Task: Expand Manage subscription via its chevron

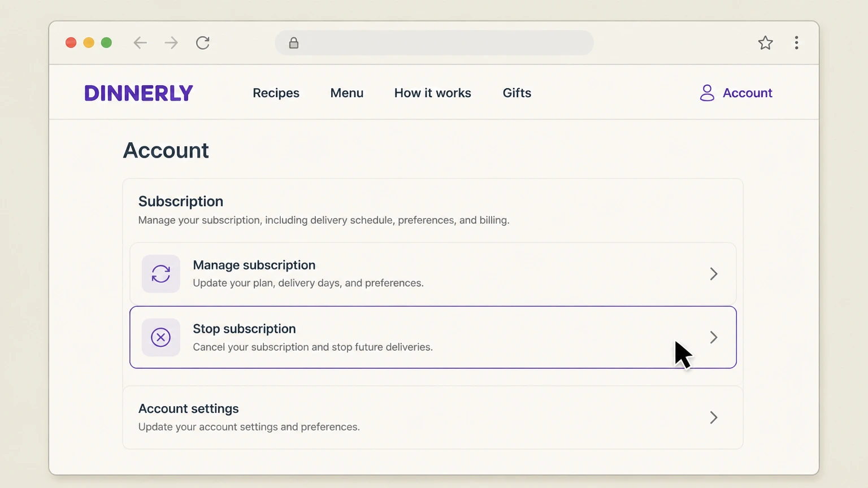Action: [714, 274]
